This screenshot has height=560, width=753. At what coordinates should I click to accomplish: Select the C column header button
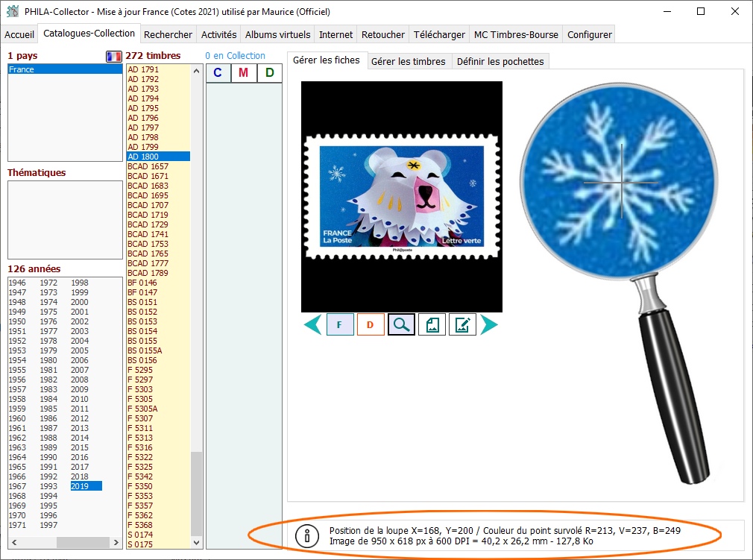(218, 73)
